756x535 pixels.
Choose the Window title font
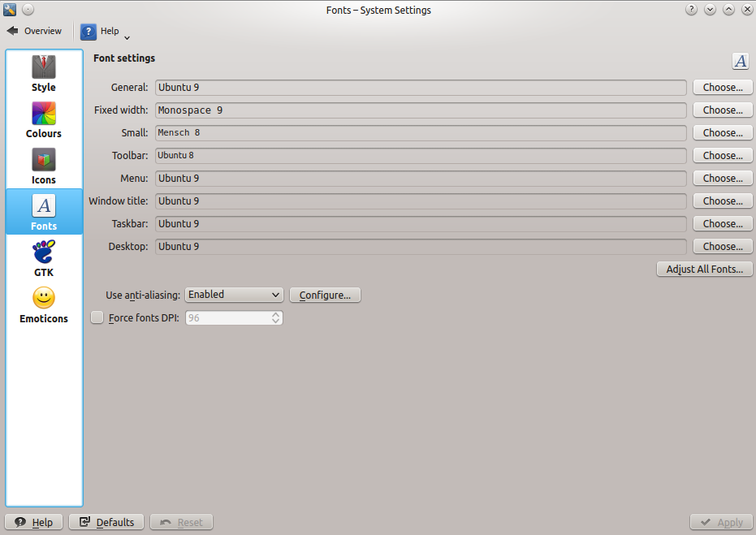click(722, 201)
